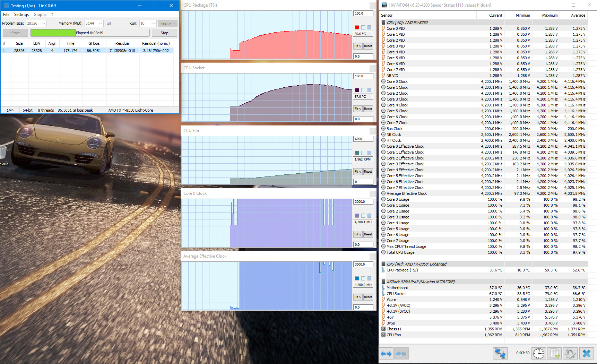Image resolution: width=597 pixels, height=364 pixels.
Task: Select the LinX result row with size 28326
Action: click(x=87, y=51)
